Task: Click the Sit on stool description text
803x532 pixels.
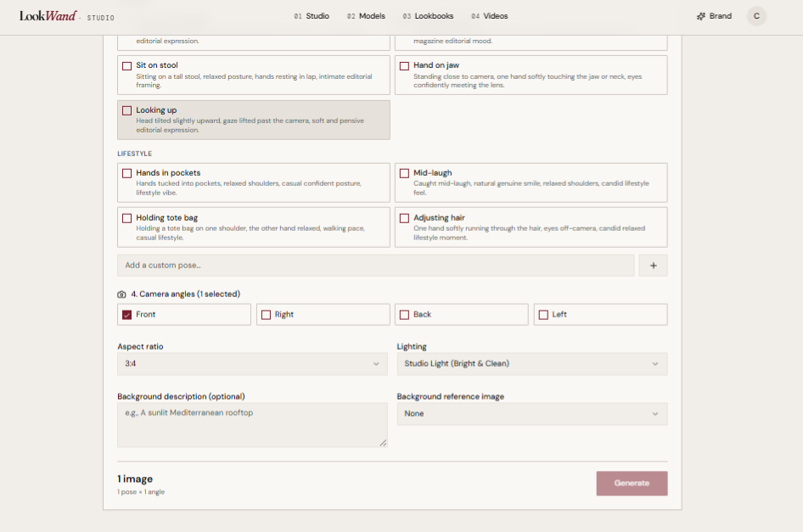Action: 254,81
